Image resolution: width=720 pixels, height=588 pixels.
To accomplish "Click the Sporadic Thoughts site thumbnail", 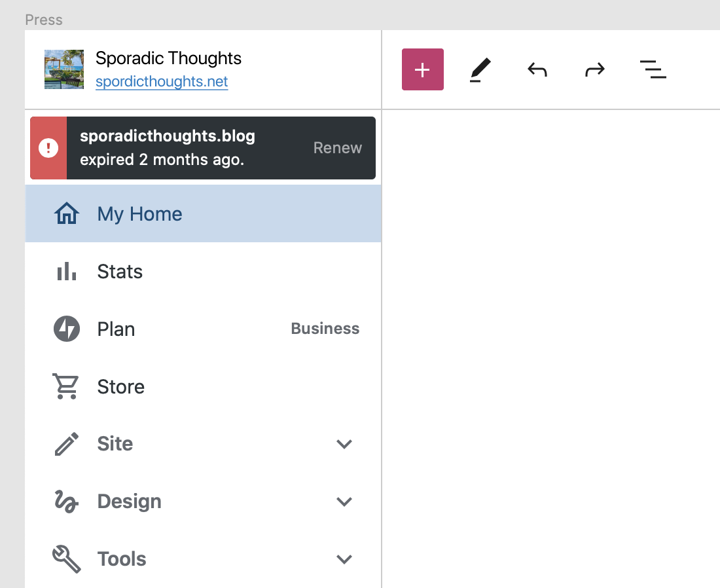I will click(64, 69).
